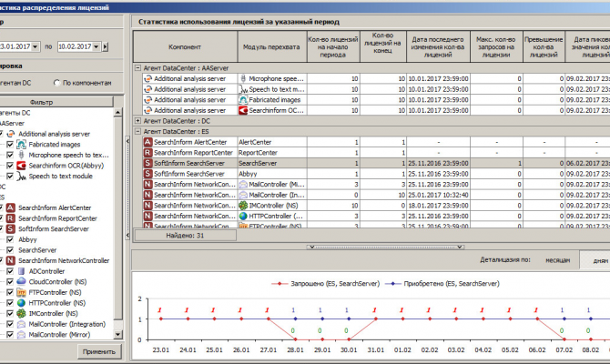
Task: Click upper collapse arrow on left panel splitter
Action: (x=127, y=141)
